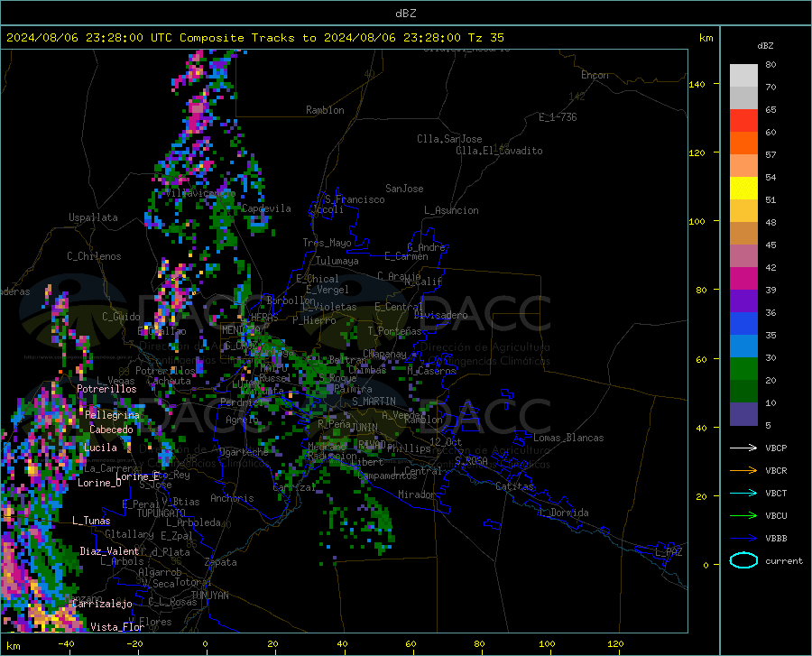
Task: Click the cyan VBCT arrow legend icon
Action: click(743, 493)
